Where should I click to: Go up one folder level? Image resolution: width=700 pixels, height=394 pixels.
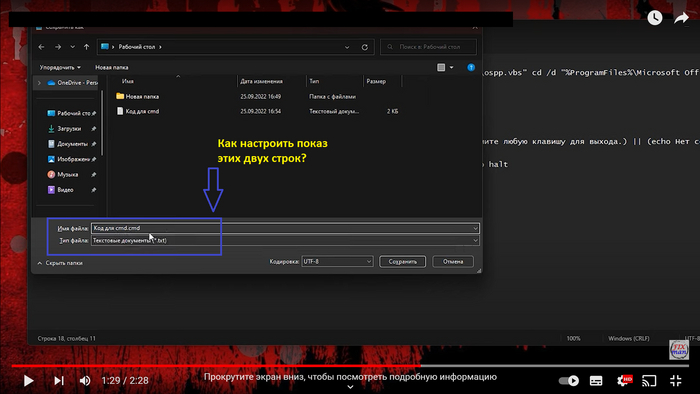[x=87, y=47]
